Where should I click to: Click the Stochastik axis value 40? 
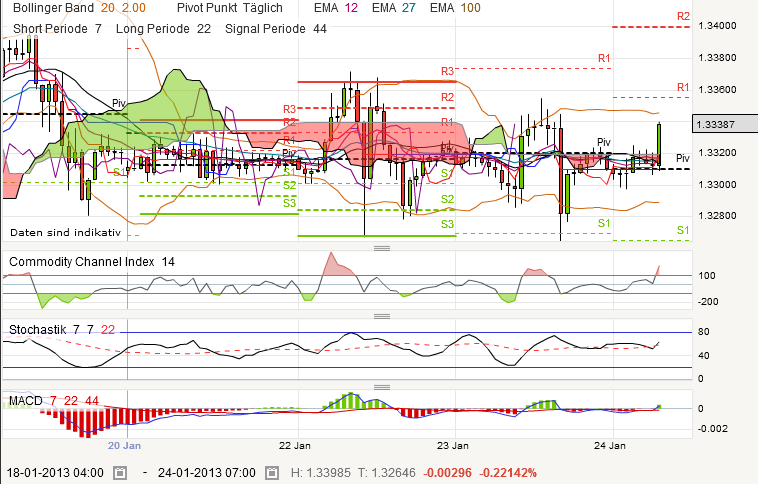click(704, 355)
